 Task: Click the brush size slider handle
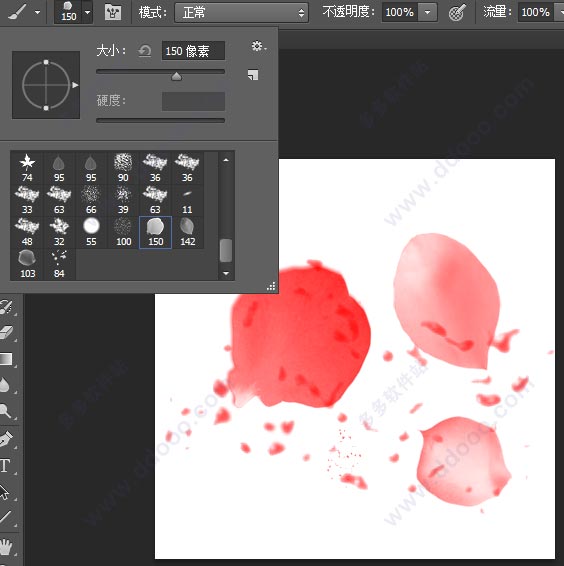click(177, 76)
